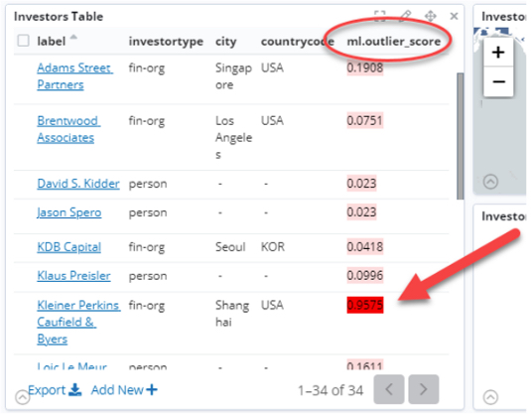Collapse lower right Investors panel chevron
The image size is (532, 416).
point(490,397)
